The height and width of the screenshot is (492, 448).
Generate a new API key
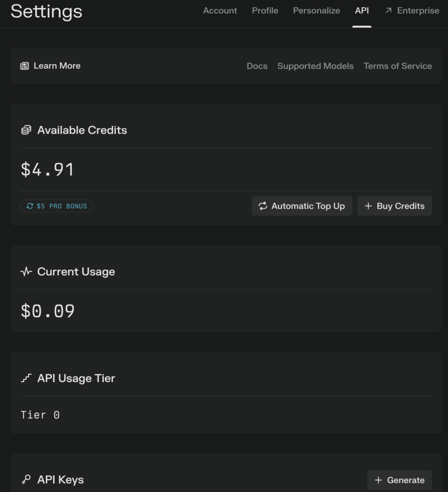click(399, 480)
